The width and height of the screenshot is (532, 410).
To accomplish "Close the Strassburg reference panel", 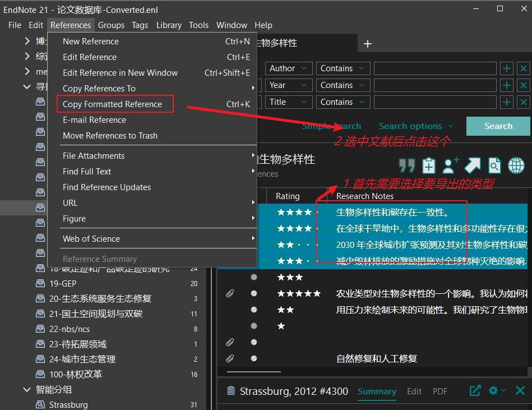I will click(520, 391).
